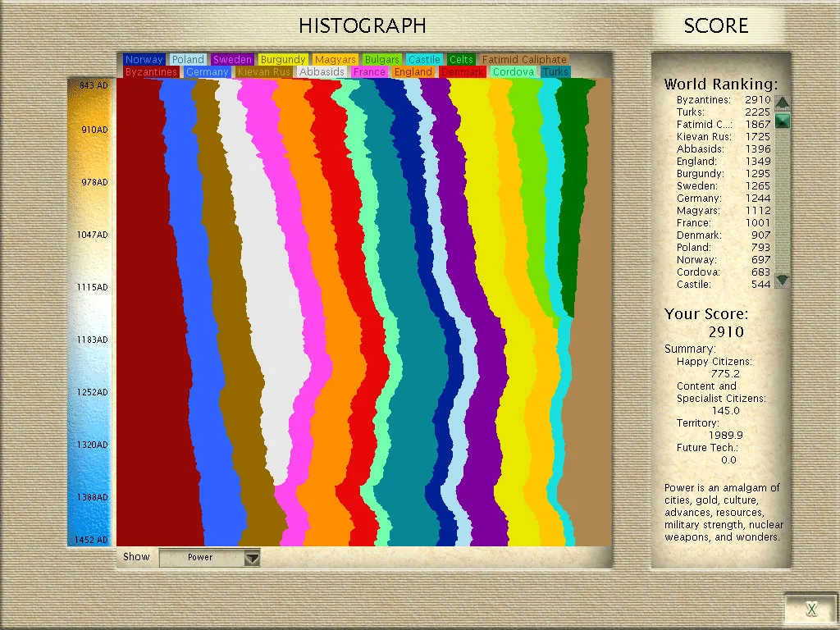Click Happy Citizens value 775.2

725,374
